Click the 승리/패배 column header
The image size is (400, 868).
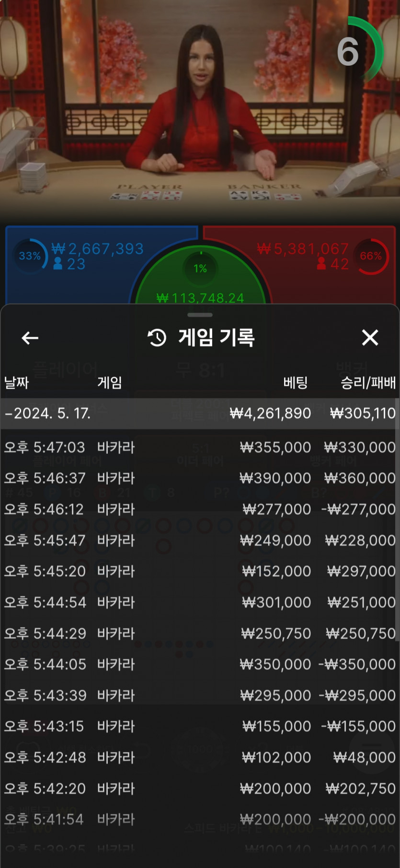coord(368,383)
